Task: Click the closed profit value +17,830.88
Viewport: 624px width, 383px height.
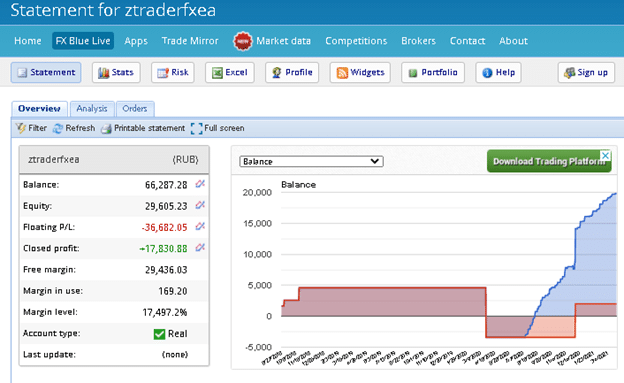Action: (x=163, y=249)
